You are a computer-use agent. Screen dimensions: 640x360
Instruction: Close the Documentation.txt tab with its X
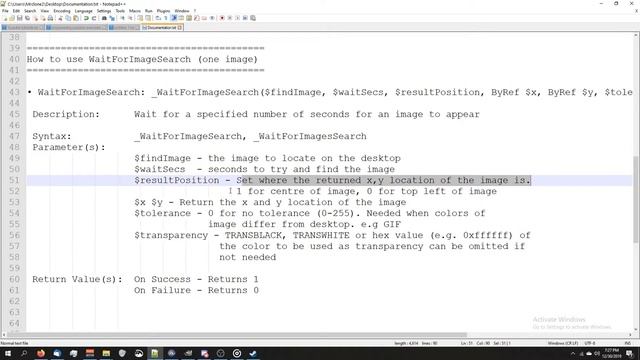pyautogui.click(x=180, y=28)
